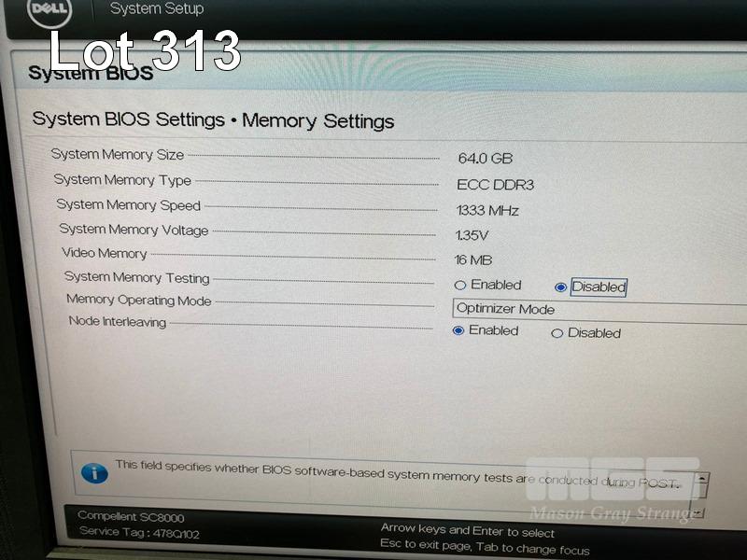Click the ECC DDR3 memory type value
Screen dimensions: 747x560
pos(496,184)
